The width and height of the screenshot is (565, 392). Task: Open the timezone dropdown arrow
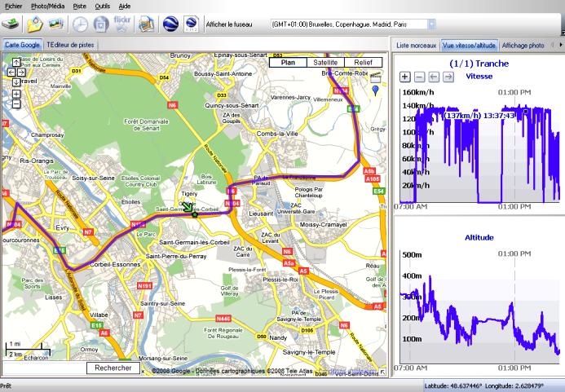(x=431, y=24)
